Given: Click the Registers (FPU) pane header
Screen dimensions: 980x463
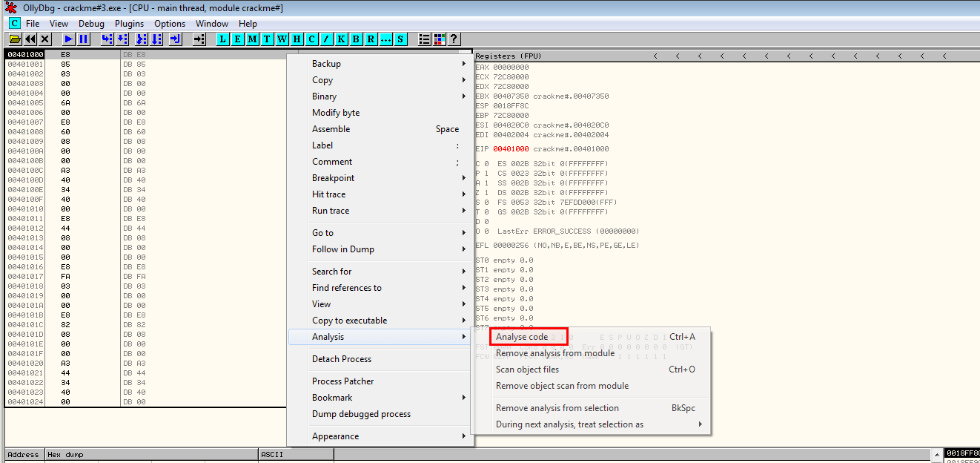Looking at the screenshot, I should click(509, 56).
